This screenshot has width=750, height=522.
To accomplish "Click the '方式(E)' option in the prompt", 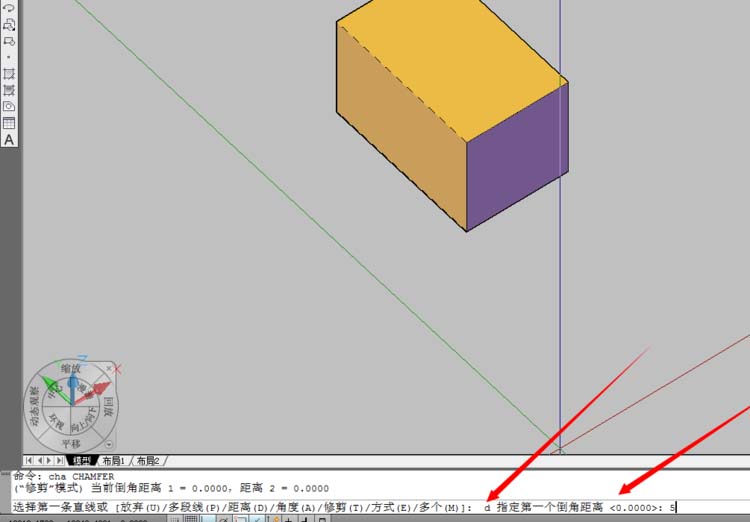I will 390,507.
